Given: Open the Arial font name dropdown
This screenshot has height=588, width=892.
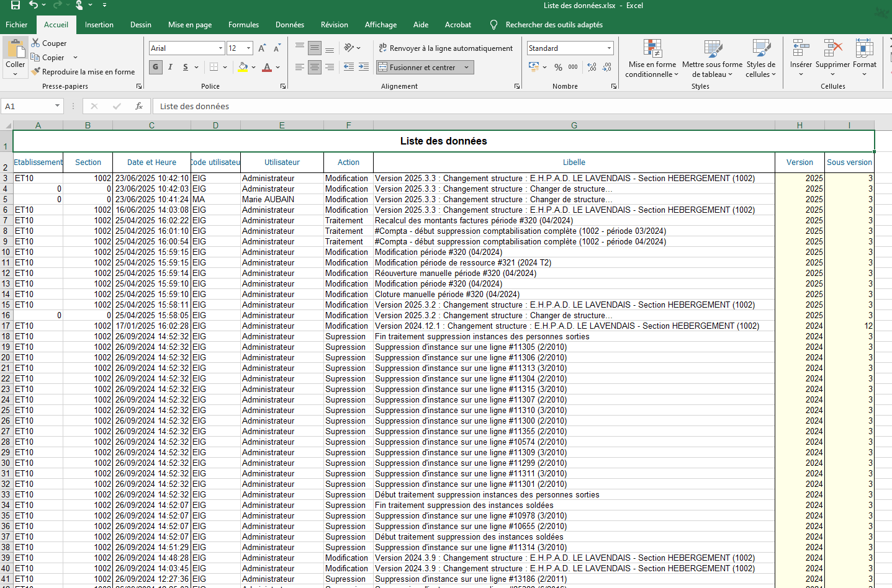Looking at the screenshot, I should coord(221,48).
